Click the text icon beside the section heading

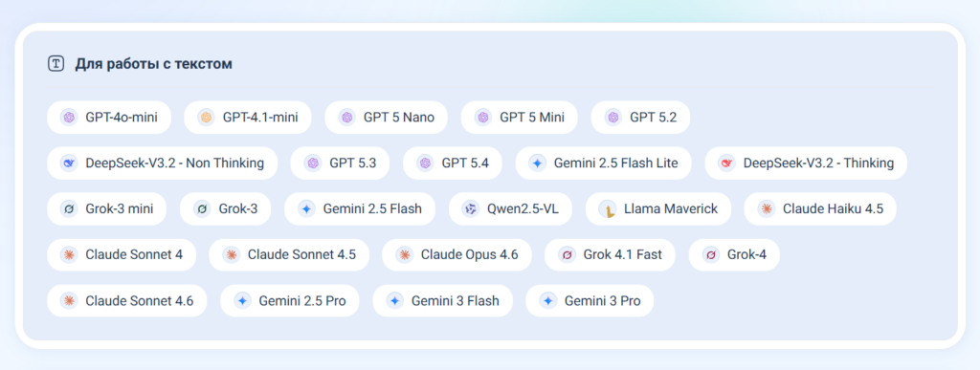point(56,64)
